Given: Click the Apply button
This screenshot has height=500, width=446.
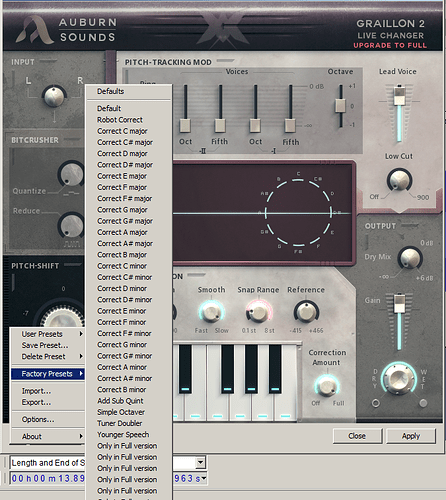Looking at the screenshot, I should pyautogui.click(x=411, y=436).
